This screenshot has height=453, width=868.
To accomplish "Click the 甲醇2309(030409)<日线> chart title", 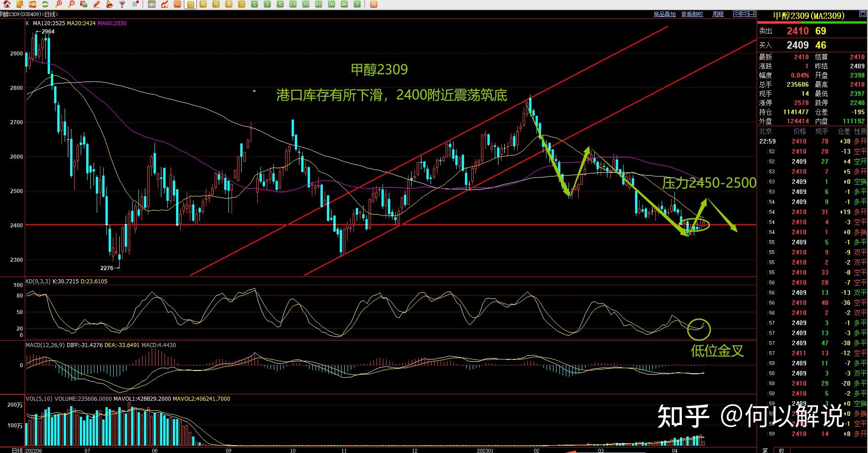I will pyautogui.click(x=29, y=14).
